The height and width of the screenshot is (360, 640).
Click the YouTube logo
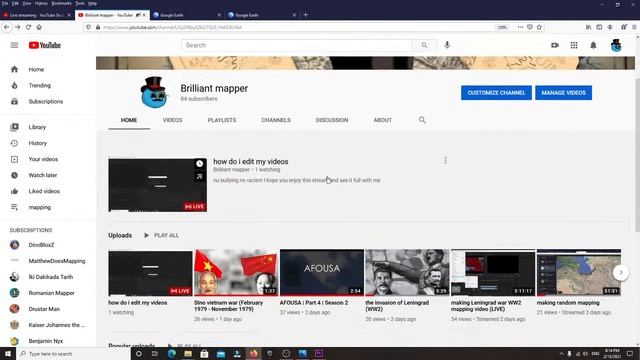point(45,45)
